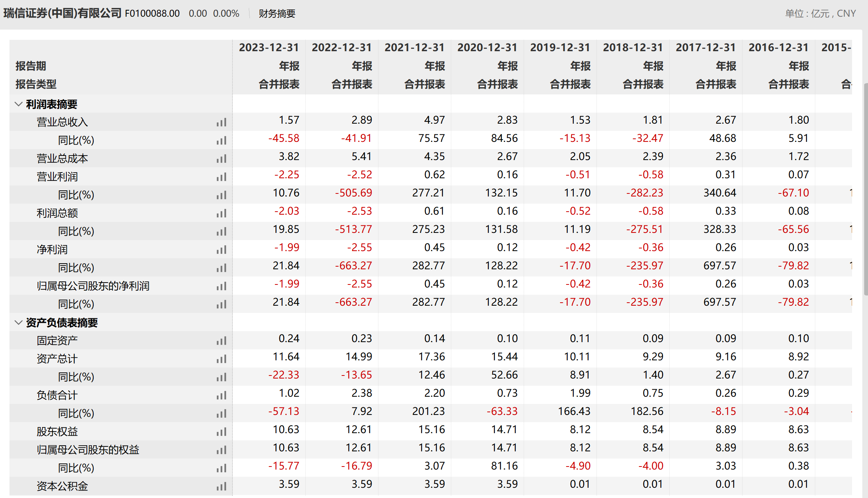Screen dimensions: 868x498
Task: Click chart icon beside 净利润
Action: [x=221, y=250]
